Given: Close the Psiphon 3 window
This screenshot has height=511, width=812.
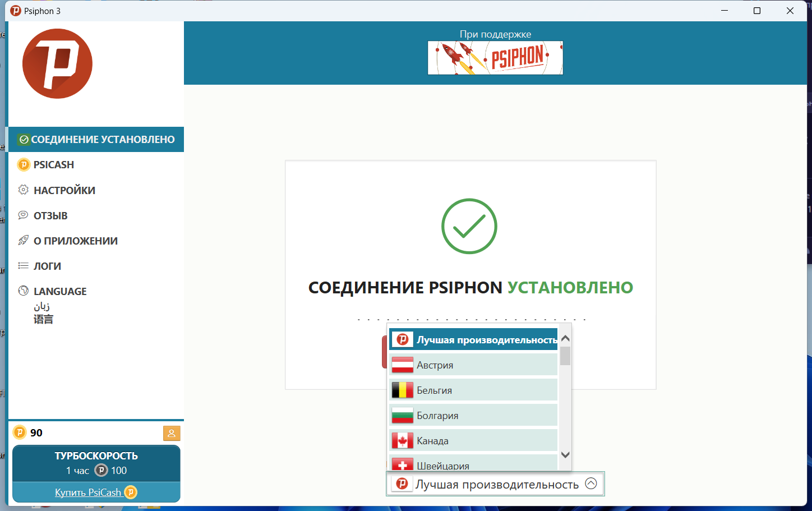Looking at the screenshot, I should tap(790, 11).
